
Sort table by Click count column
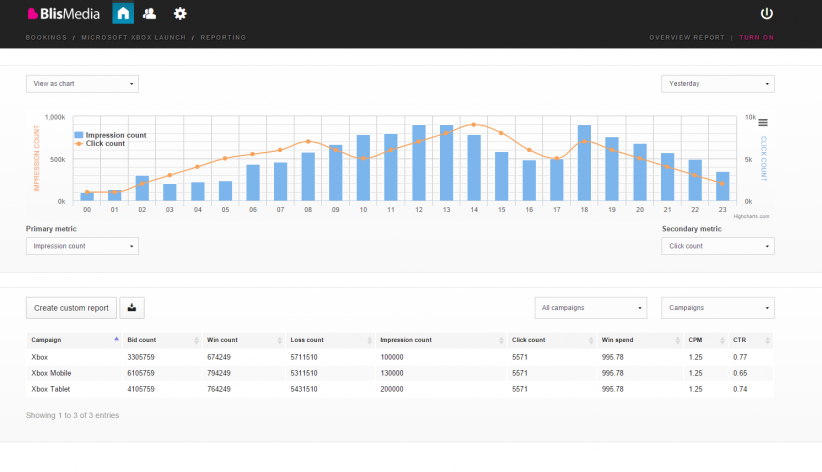click(x=551, y=340)
